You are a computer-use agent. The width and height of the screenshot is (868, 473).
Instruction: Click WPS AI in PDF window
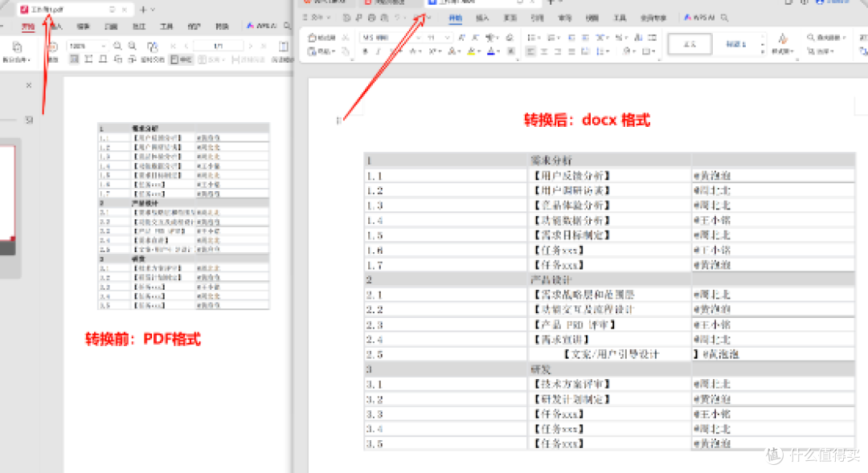(x=262, y=26)
